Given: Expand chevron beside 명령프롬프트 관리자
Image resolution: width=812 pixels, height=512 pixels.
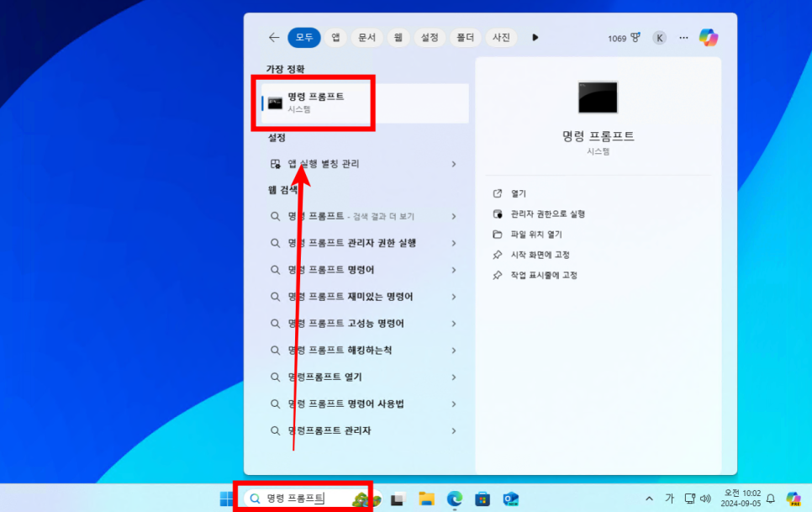Looking at the screenshot, I should (x=454, y=430).
